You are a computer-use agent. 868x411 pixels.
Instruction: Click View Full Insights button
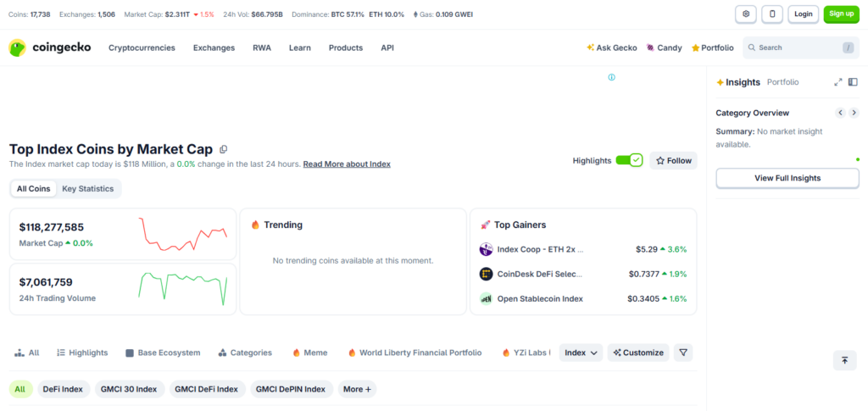[x=787, y=178]
